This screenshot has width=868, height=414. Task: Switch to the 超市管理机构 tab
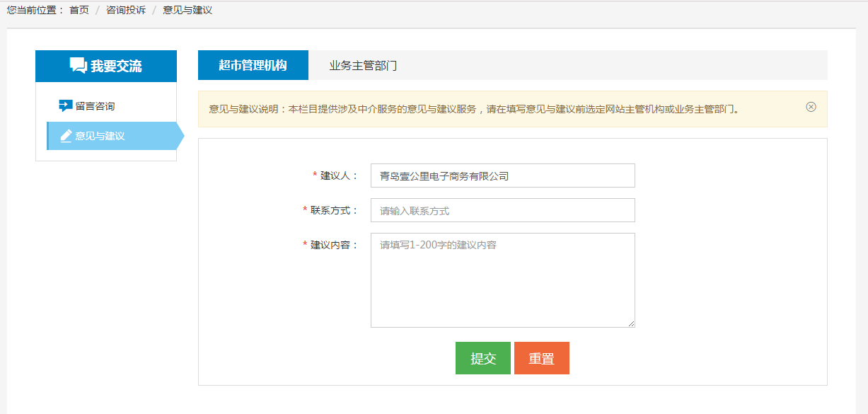click(253, 65)
